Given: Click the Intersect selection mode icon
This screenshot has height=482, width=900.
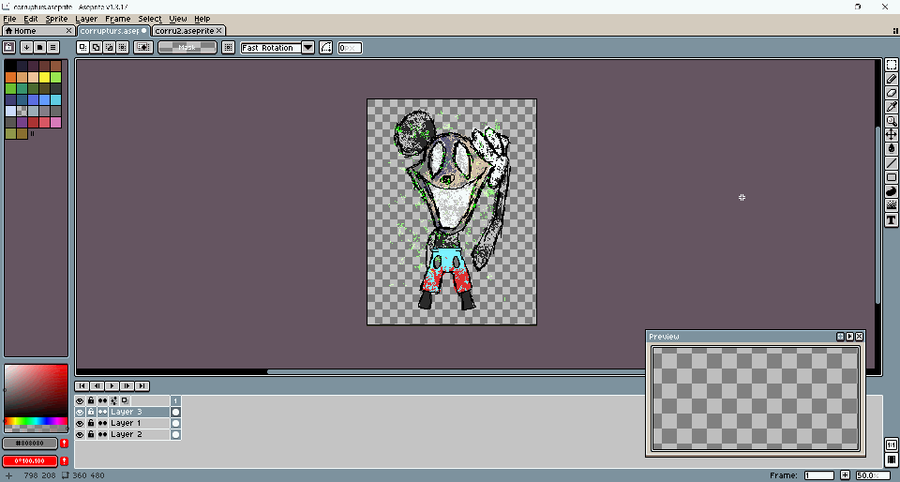Looking at the screenshot, I should pyautogui.click(x=122, y=48).
